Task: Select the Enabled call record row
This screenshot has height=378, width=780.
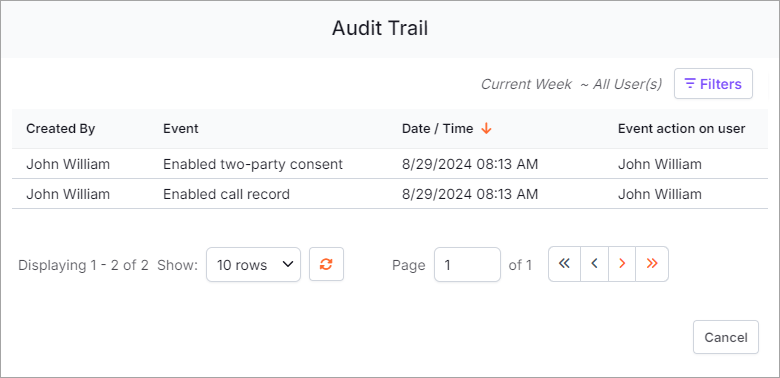Action: pos(390,193)
